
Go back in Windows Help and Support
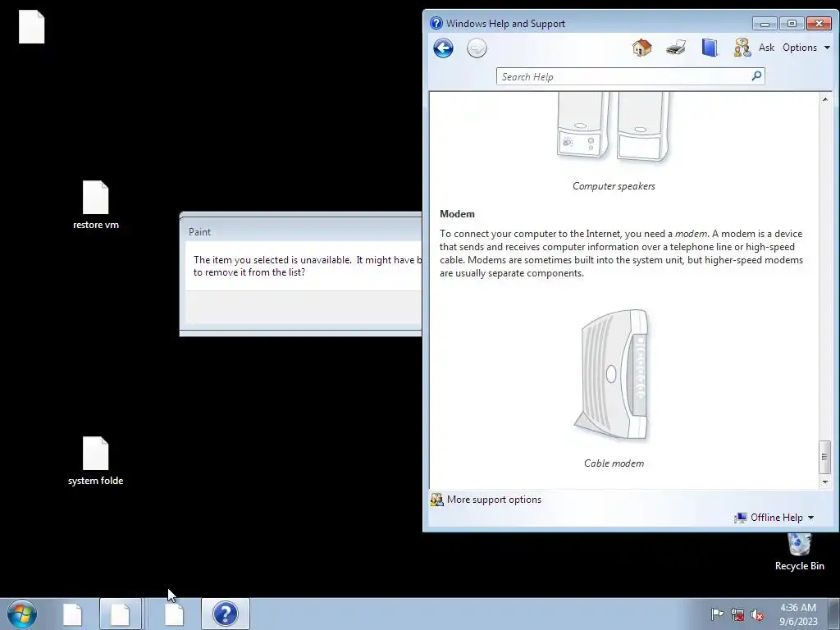(443, 48)
